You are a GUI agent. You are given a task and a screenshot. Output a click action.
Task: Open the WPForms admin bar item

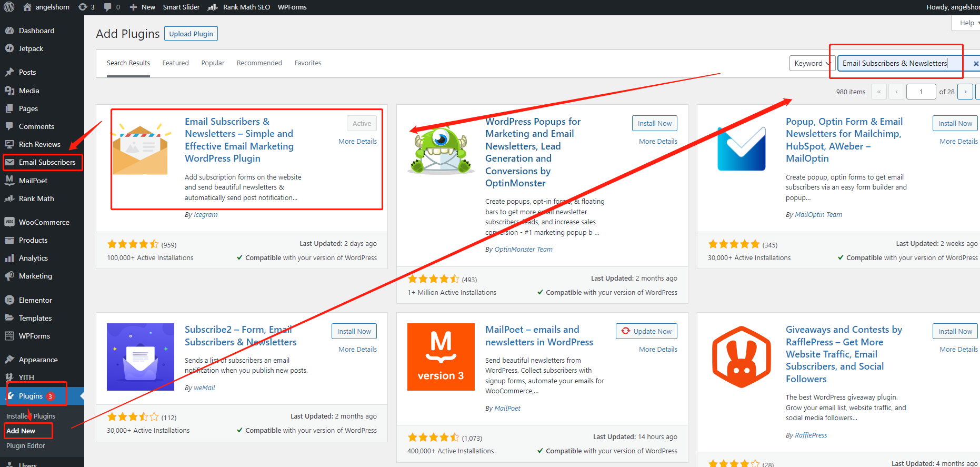point(292,7)
